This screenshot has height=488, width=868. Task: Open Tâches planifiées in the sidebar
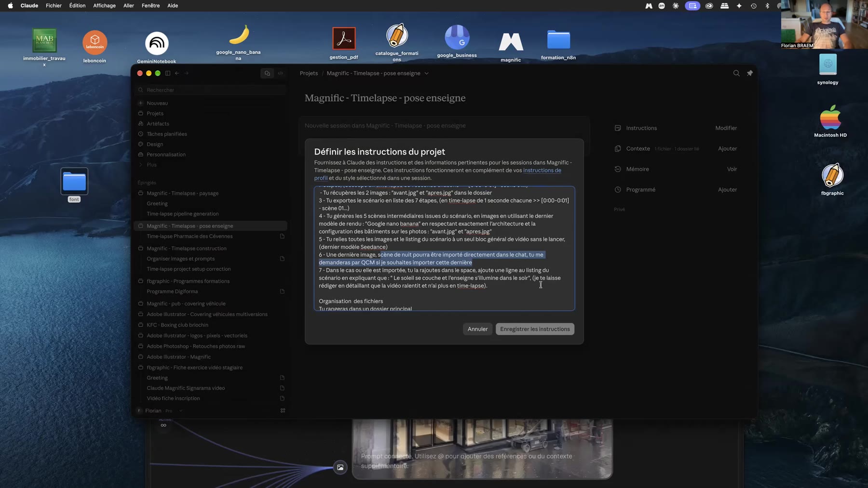tap(166, 134)
